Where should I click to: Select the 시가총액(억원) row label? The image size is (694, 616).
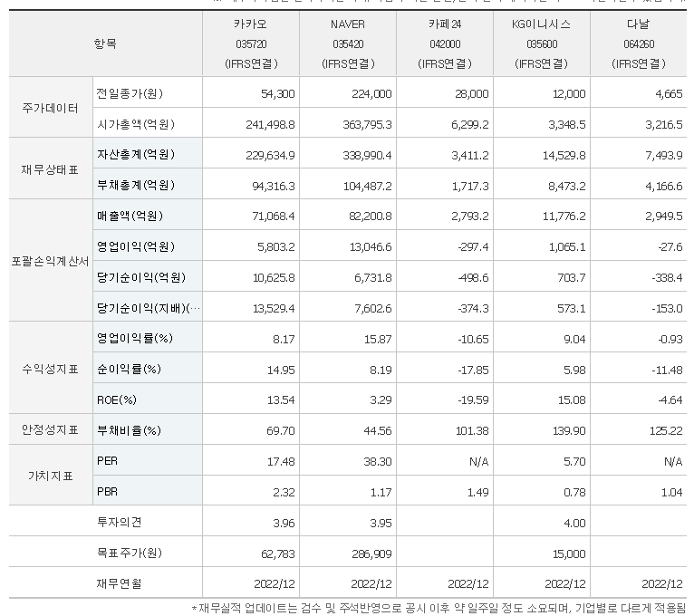click(x=136, y=124)
